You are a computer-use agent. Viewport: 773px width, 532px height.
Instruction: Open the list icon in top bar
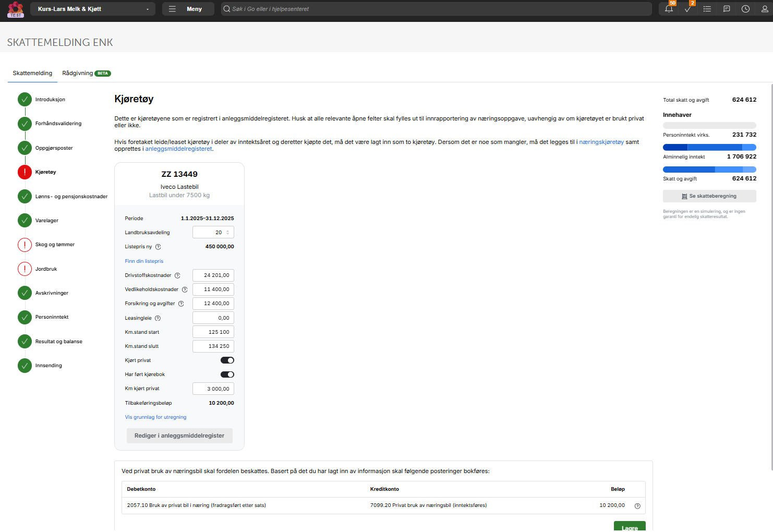[x=707, y=9]
